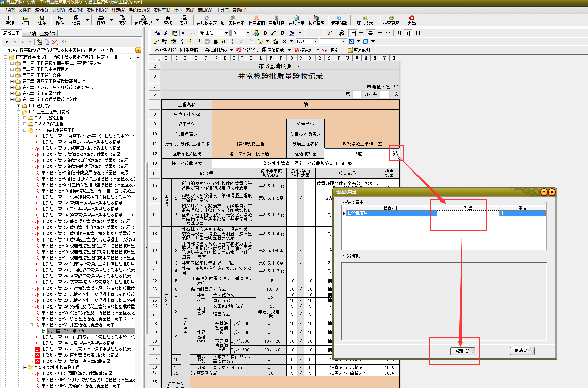Toggle bold formatting
The width and height of the screenshot is (588, 388).
[x=265, y=33]
